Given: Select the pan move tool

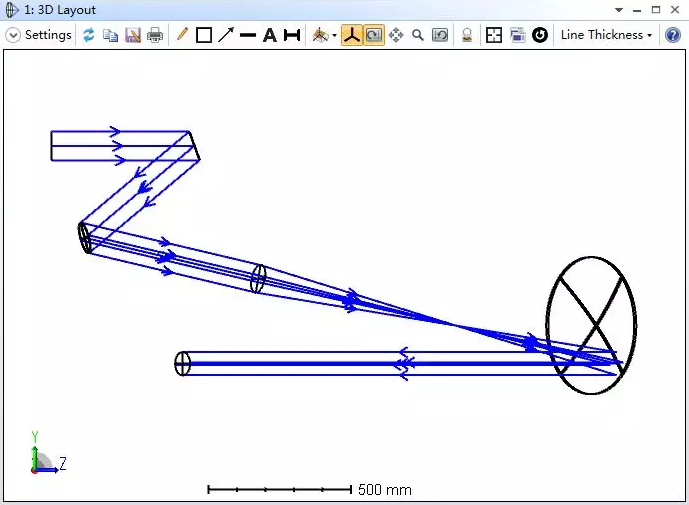Looking at the screenshot, I should (396, 35).
